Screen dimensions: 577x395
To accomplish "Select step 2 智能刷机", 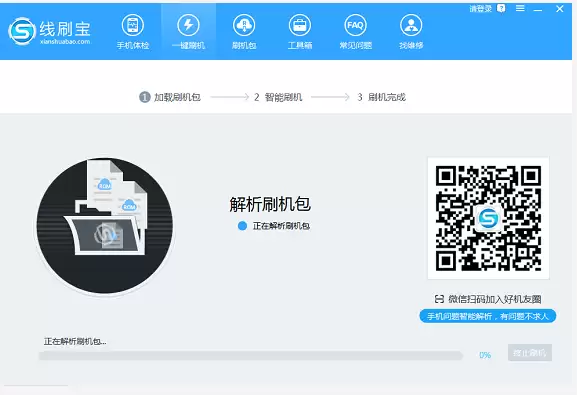I will (x=278, y=97).
